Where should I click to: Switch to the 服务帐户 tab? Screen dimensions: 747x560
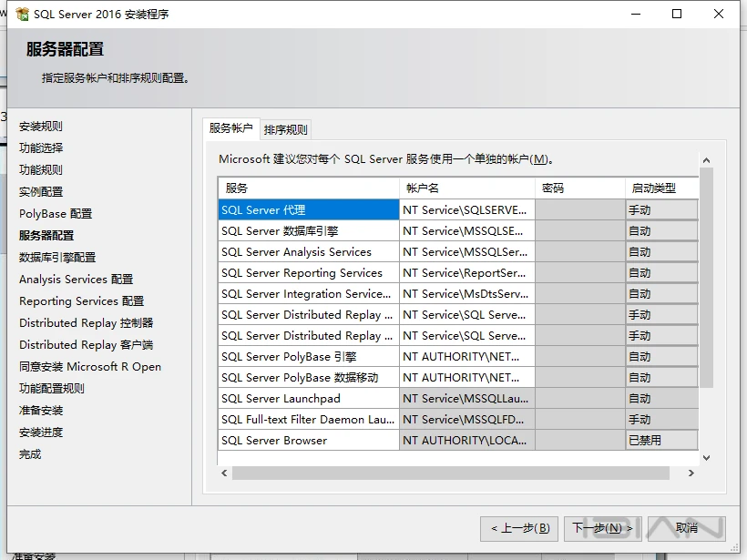point(231,128)
